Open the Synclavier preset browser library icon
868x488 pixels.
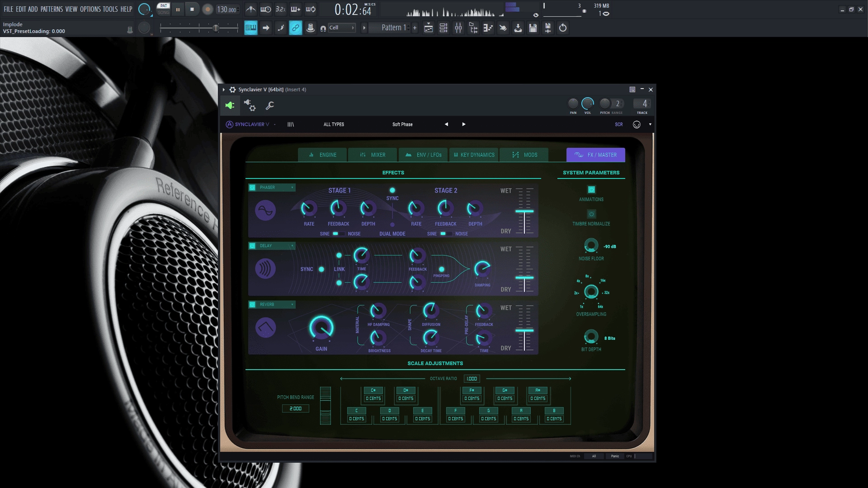coord(291,124)
